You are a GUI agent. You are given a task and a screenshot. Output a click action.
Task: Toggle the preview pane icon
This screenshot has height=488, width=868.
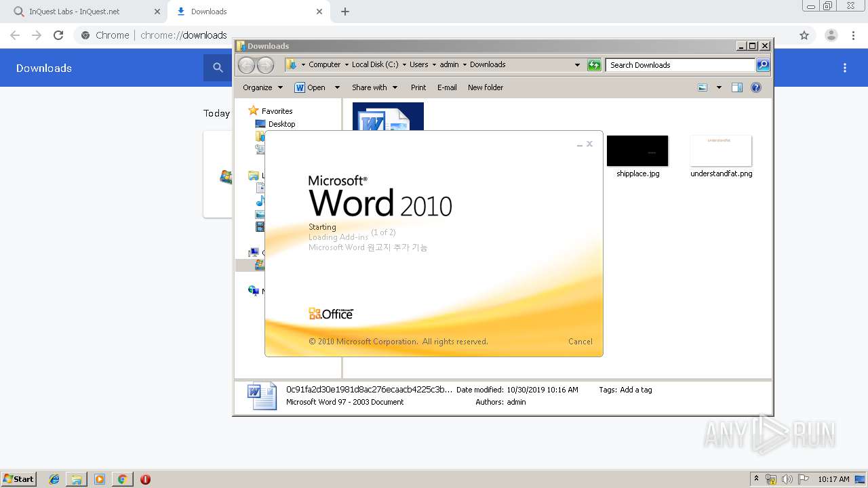[x=737, y=87]
